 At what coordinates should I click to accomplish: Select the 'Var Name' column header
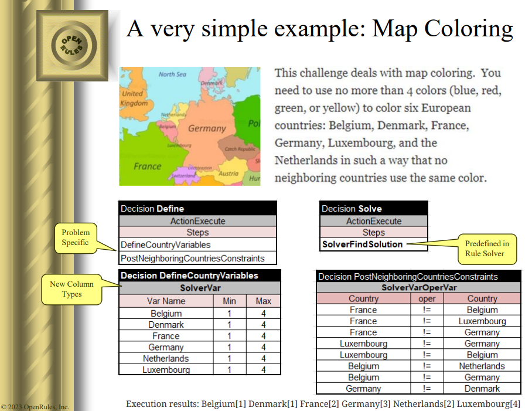pos(166,301)
